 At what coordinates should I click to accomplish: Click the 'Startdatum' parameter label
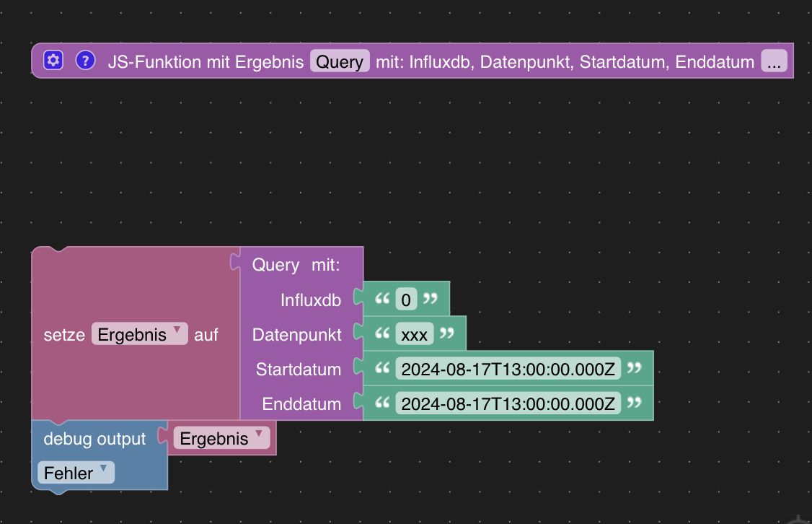tap(299, 370)
